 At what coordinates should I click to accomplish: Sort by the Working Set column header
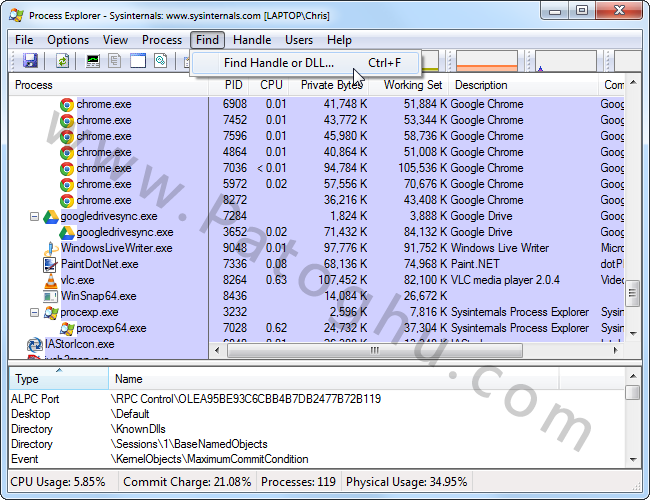(x=409, y=85)
